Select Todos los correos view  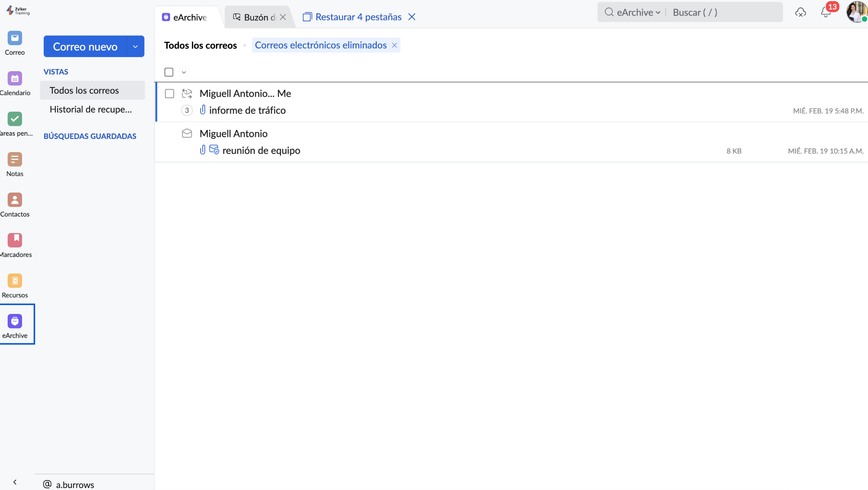pos(92,90)
